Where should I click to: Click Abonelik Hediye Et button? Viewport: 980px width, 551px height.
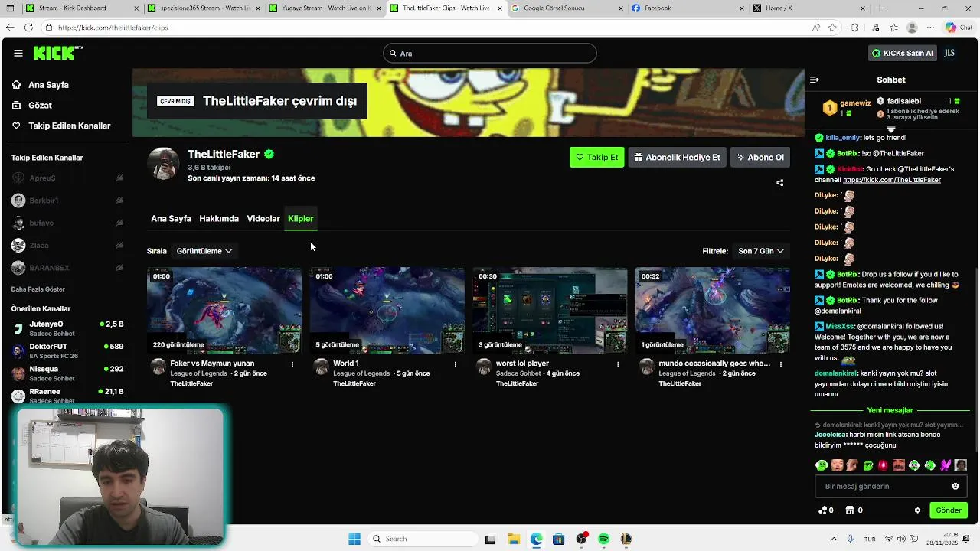click(677, 157)
